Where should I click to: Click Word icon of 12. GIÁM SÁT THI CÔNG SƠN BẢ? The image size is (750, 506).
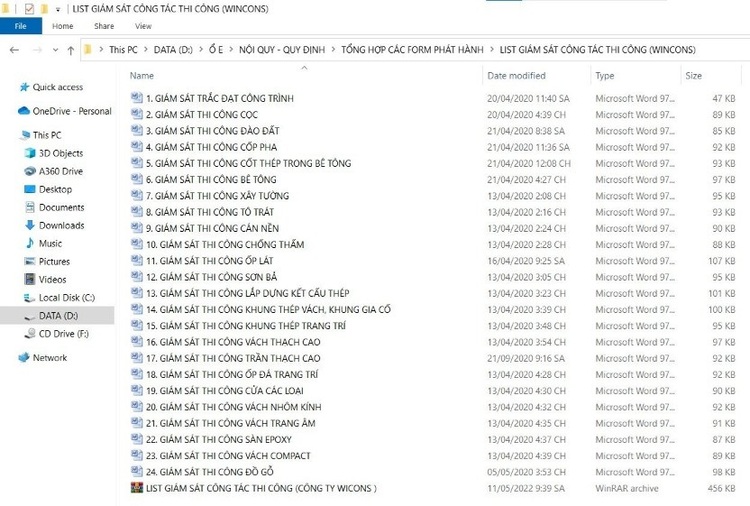[137, 277]
